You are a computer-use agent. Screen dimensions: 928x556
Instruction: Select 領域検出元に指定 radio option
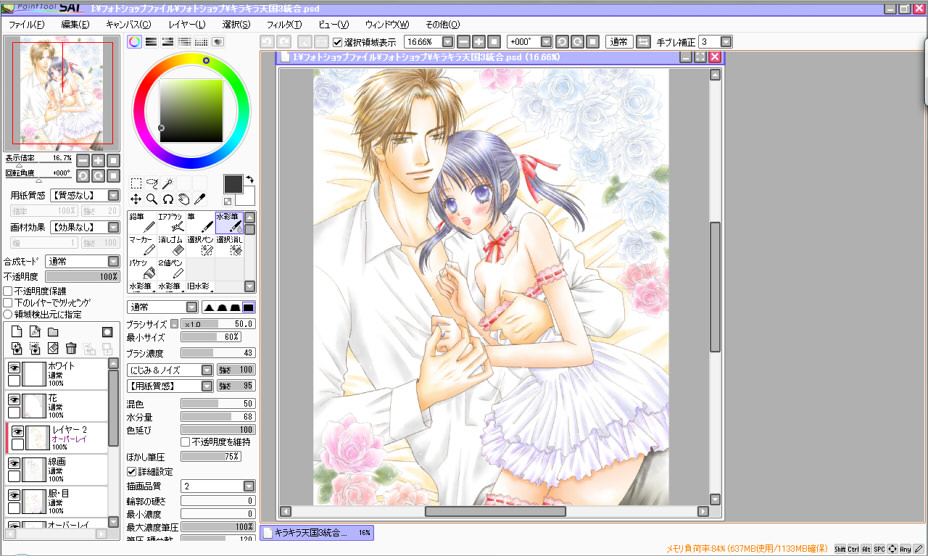click(x=8, y=314)
